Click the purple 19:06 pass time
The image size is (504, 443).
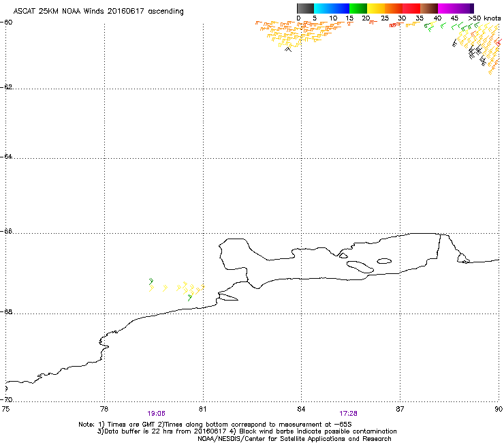(x=156, y=414)
